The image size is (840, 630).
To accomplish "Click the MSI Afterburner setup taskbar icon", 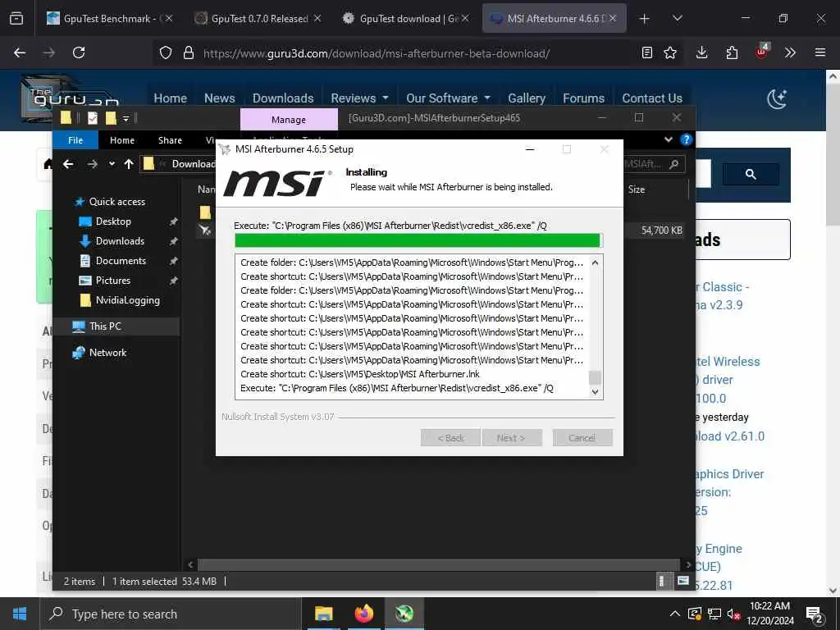I will click(404, 614).
